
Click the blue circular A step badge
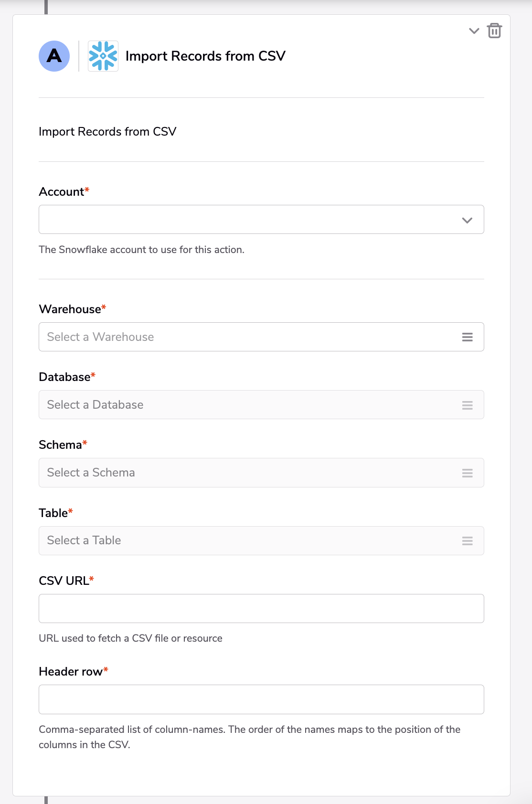(x=54, y=56)
